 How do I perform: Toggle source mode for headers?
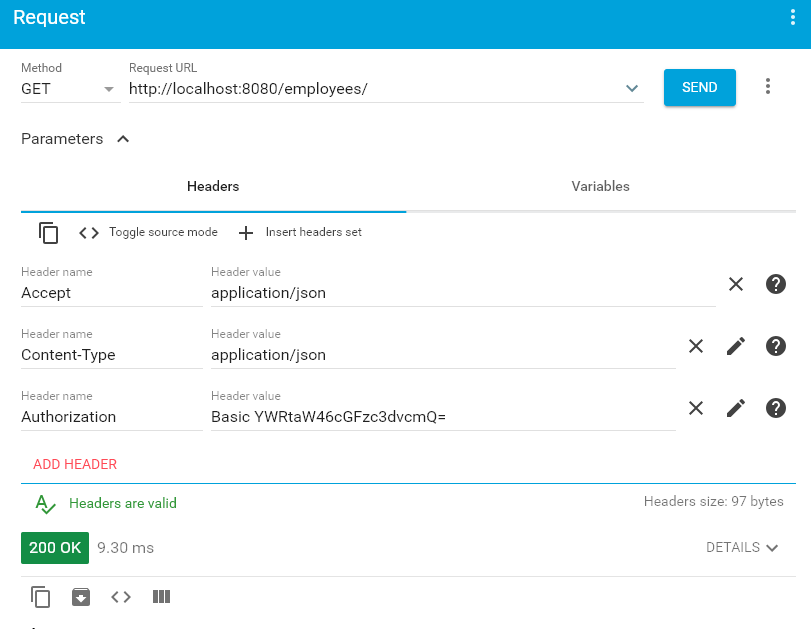click(88, 232)
